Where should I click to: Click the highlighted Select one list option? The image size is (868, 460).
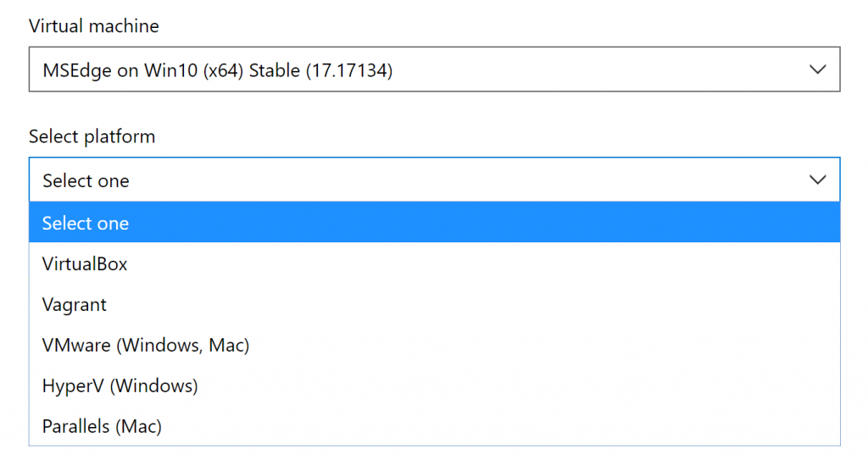pos(86,224)
